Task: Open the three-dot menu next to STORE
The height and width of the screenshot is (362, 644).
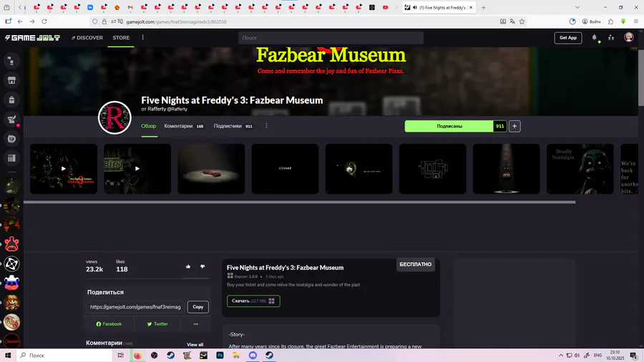Action: coord(143,38)
